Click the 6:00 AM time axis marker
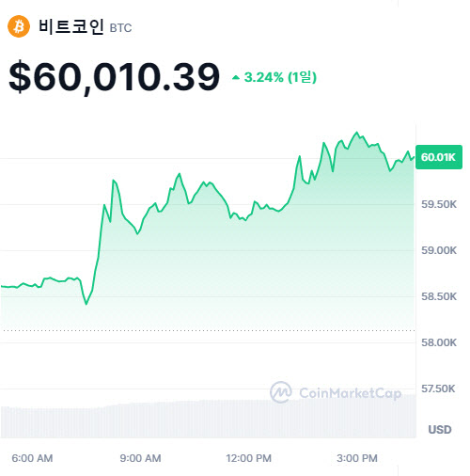Viewport: 470px width, 476px height. 32,458
